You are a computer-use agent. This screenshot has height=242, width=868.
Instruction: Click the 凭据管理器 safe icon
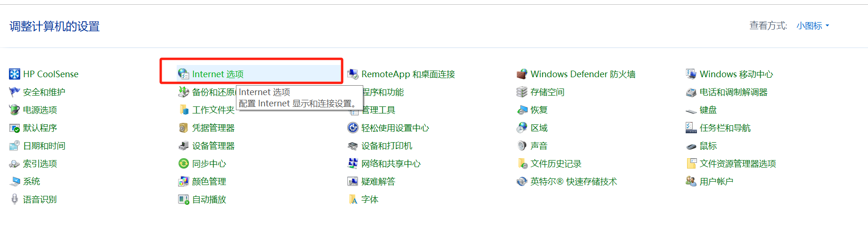coord(184,128)
